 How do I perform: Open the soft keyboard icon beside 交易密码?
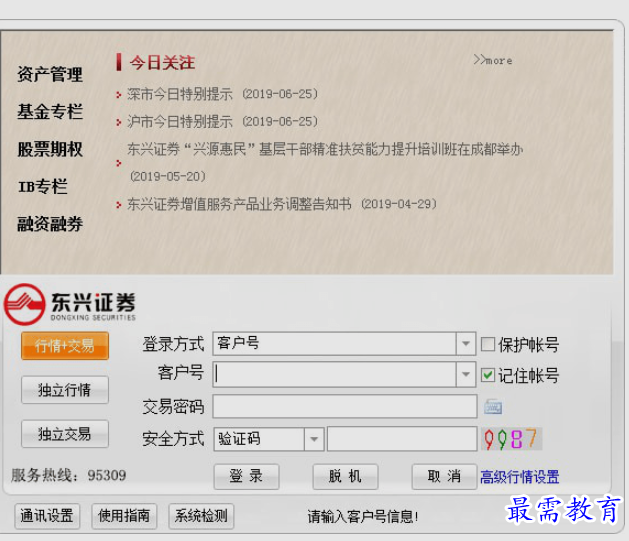pos(493,407)
